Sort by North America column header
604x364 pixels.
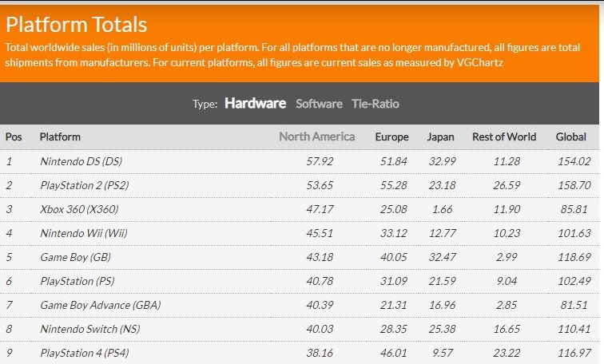click(x=316, y=136)
